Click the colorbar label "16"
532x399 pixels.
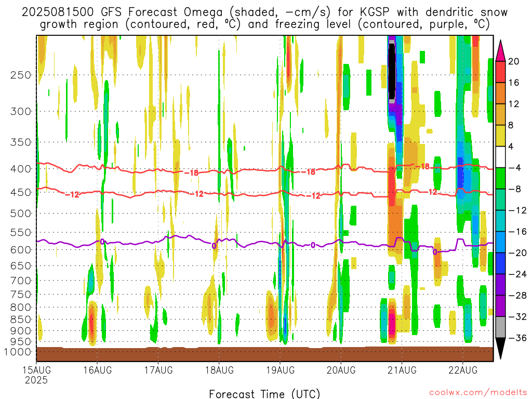click(x=514, y=83)
